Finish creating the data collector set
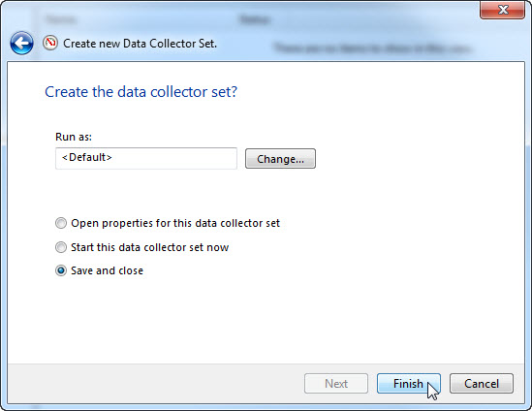 tap(409, 384)
